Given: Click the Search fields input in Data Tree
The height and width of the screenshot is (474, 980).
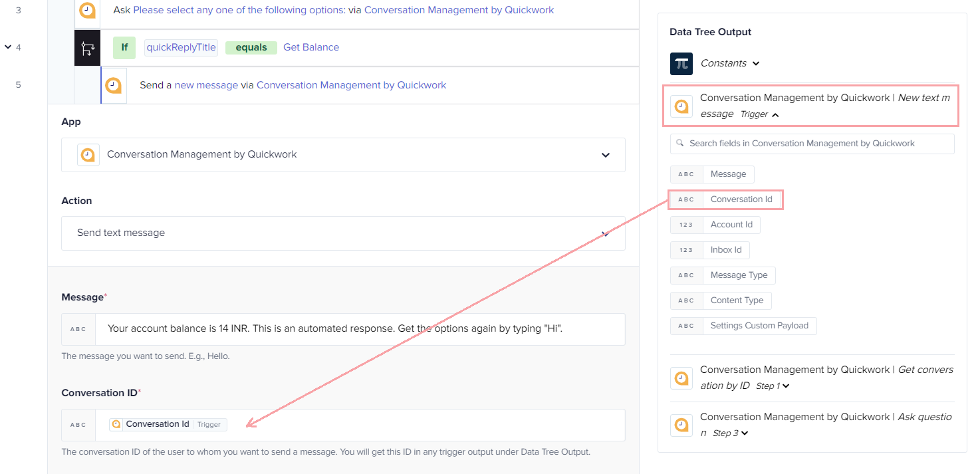Looking at the screenshot, I should [x=812, y=144].
